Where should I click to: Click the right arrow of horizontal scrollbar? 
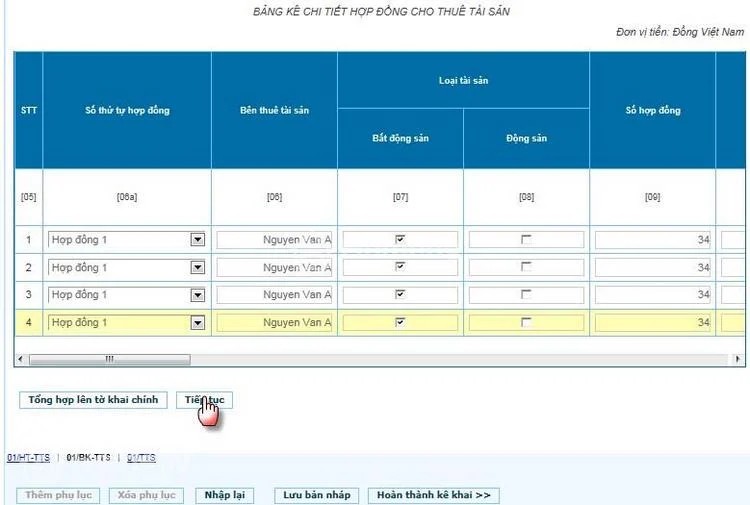point(739,358)
